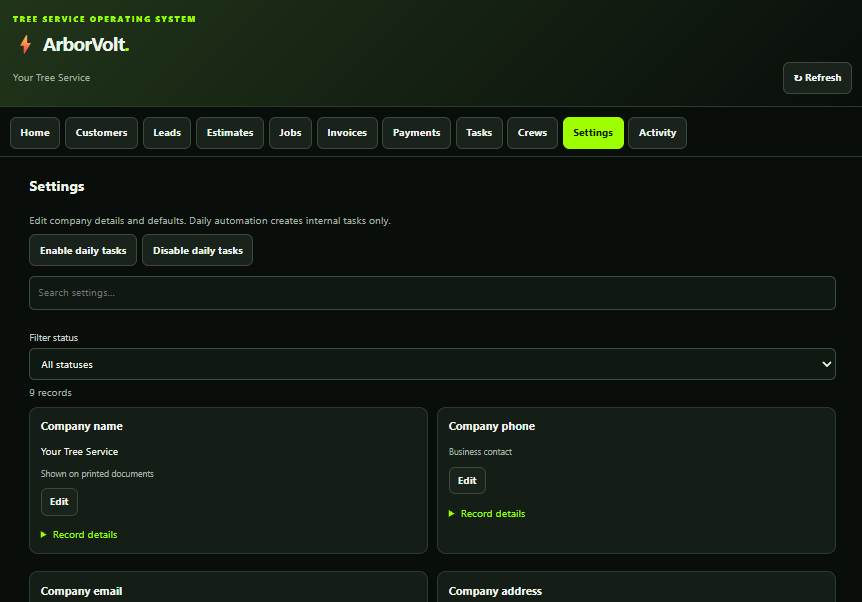Click 'Your Tree Service' subtitle in header

pos(51,78)
